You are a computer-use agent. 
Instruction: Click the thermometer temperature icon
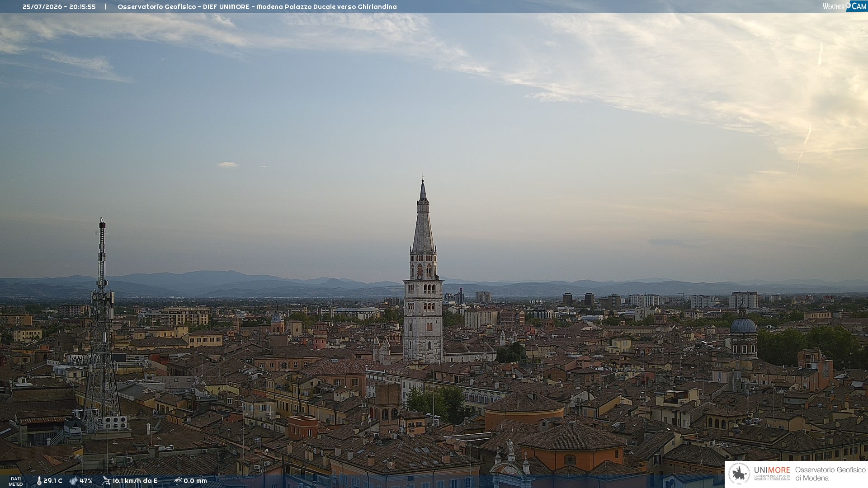point(39,481)
